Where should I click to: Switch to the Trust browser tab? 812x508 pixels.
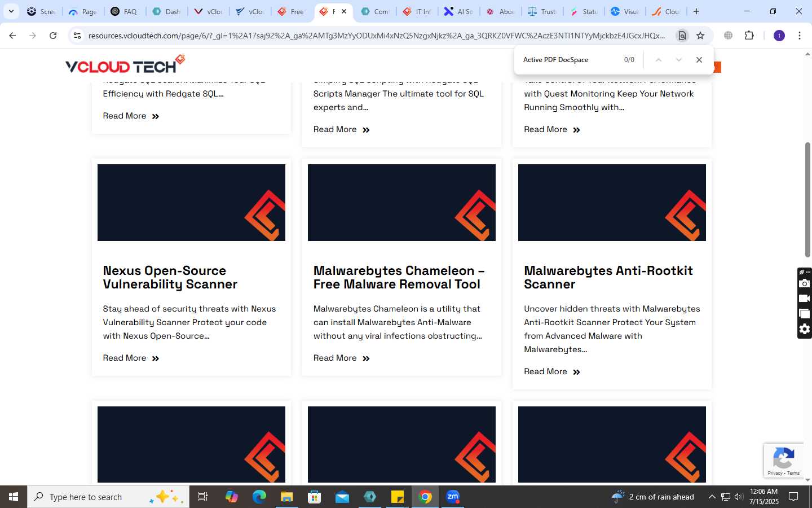click(x=542, y=11)
